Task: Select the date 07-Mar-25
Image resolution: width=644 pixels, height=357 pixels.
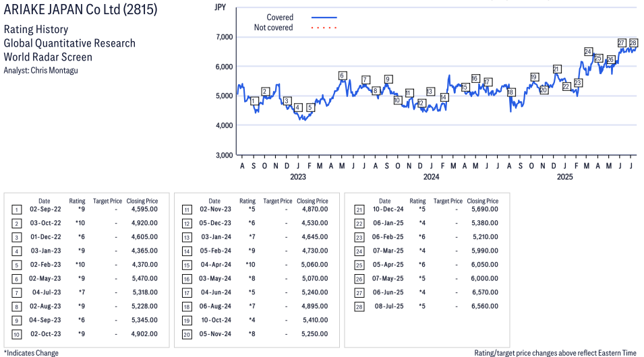Action: tap(388, 251)
